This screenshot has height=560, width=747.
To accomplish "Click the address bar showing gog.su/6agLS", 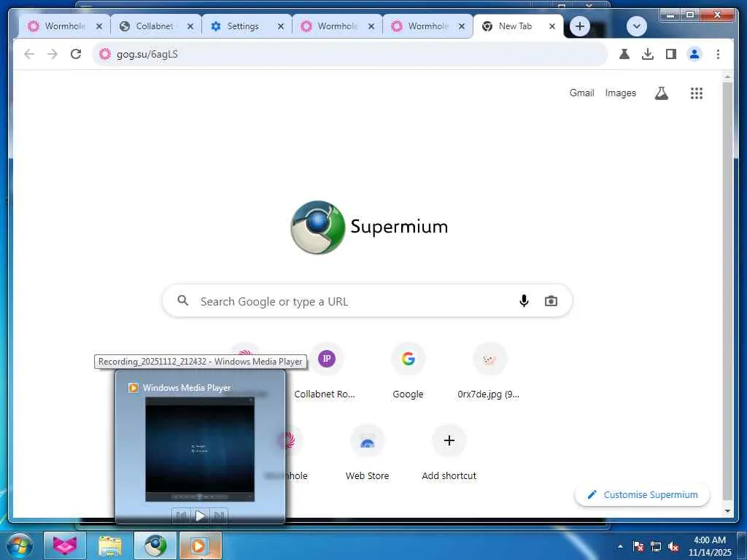I will pos(350,54).
